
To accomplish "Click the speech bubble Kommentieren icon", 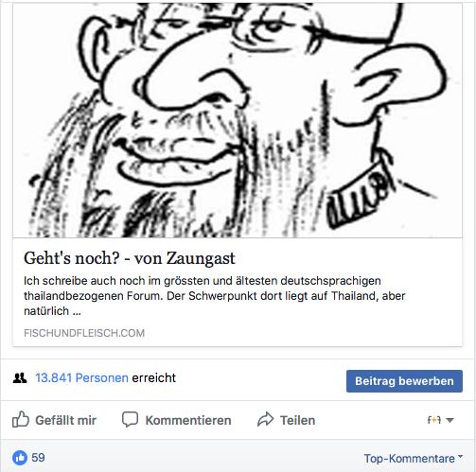I will coord(130,420).
